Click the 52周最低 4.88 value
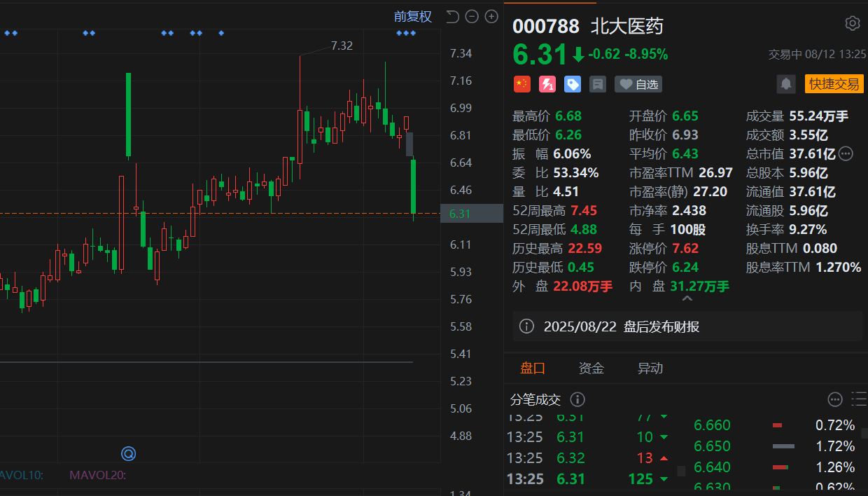The width and height of the screenshot is (868, 496). tap(584, 229)
